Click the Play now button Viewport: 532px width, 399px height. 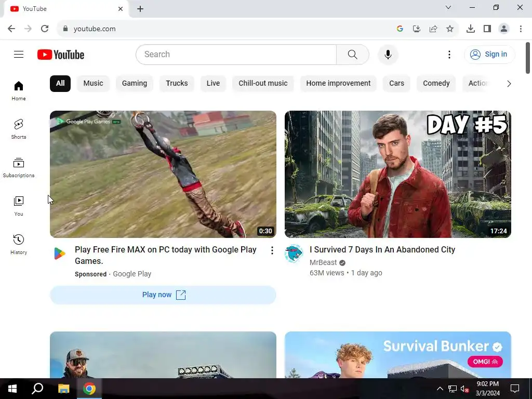(x=163, y=295)
